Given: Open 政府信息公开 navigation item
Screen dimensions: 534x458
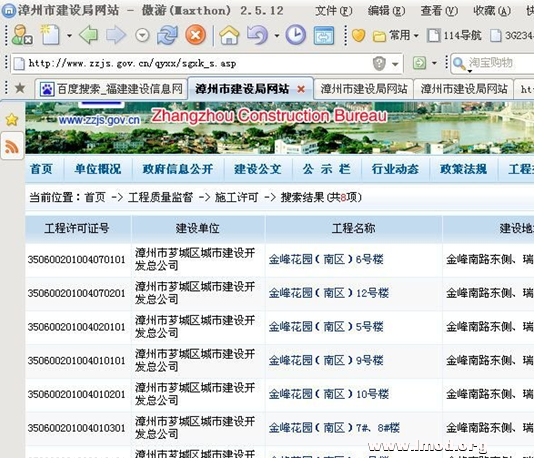Looking at the screenshot, I should click(x=178, y=169).
